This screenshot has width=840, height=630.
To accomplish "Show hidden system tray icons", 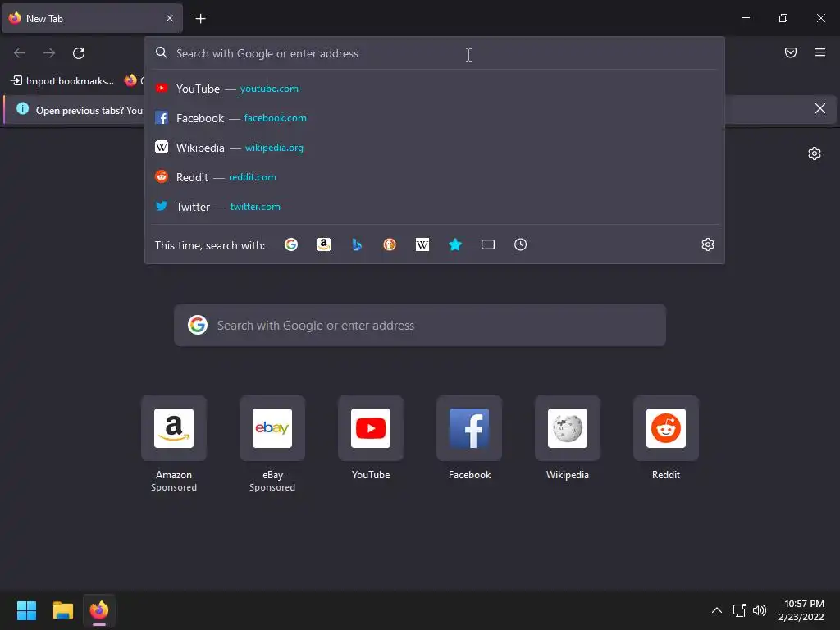I will point(717,610).
